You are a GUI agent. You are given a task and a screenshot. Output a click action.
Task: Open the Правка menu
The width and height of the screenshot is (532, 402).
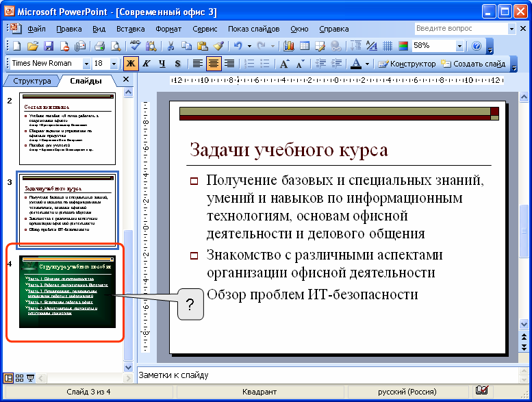click(69, 29)
